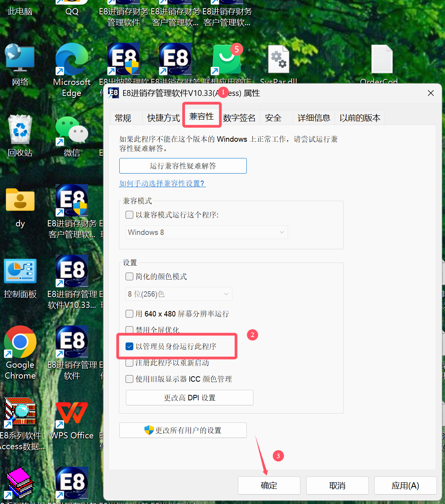Select the E8系列软件Access数据 shortcut icon

(x=20, y=413)
